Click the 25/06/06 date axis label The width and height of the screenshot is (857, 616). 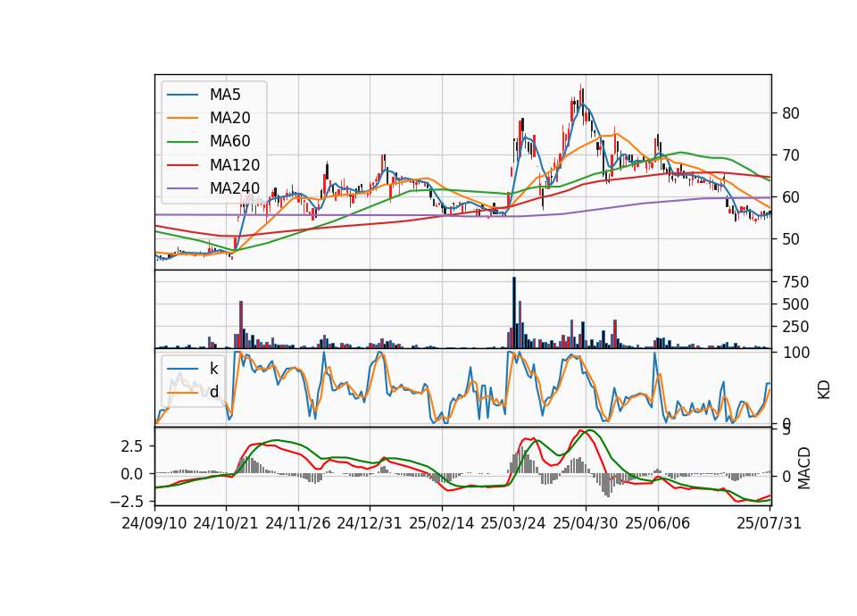tap(658, 523)
